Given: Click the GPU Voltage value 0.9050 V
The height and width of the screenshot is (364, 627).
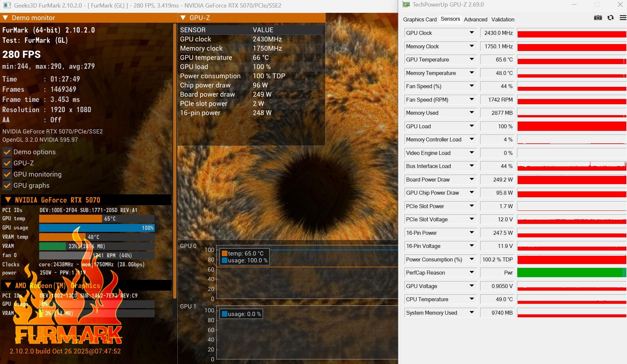Looking at the screenshot, I should [497, 286].
